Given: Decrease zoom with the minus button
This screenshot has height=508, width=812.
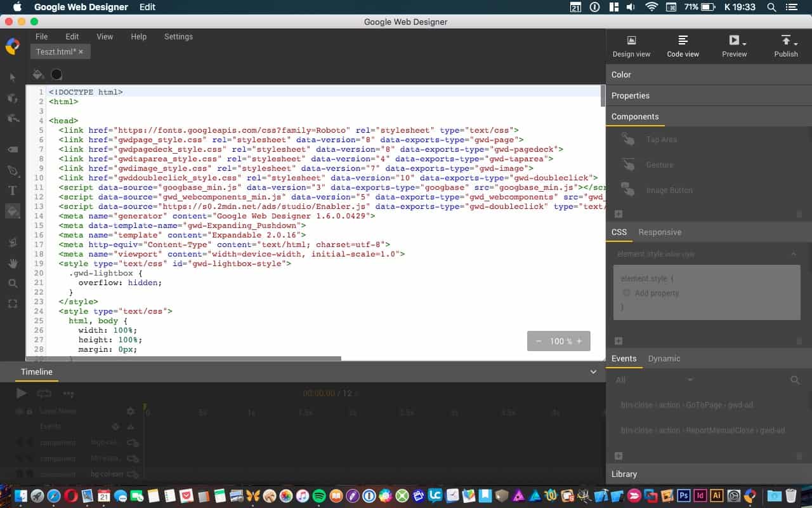Looking at the screenshot, I should [x=539, y=341].
